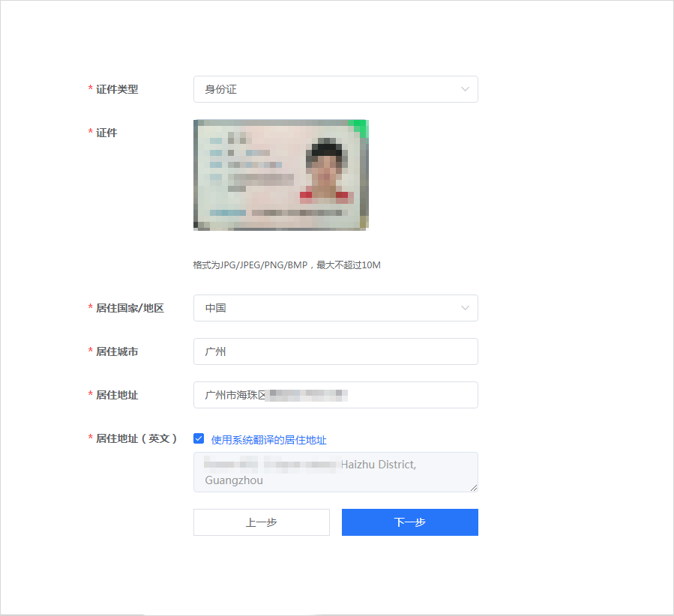Screen dimensions: 674x616
Task: Expand the 居住国家/地区 country selector
Action: point(335,308)
